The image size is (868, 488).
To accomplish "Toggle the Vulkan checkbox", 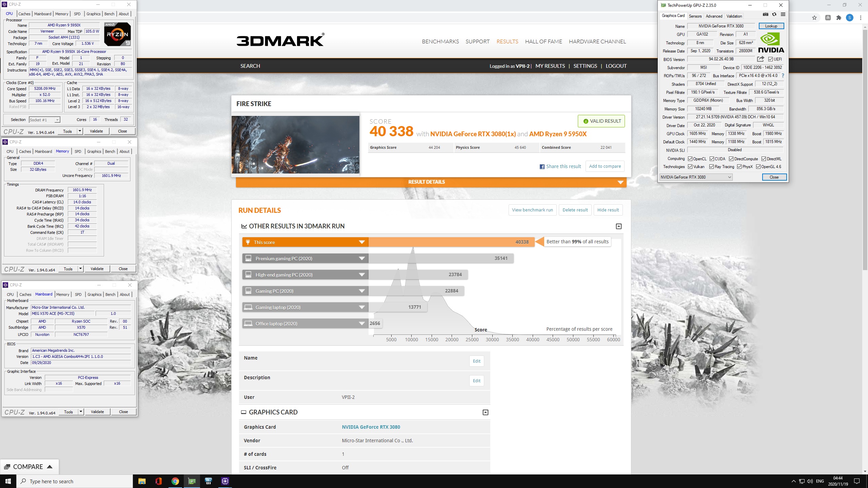I will 690,167.
